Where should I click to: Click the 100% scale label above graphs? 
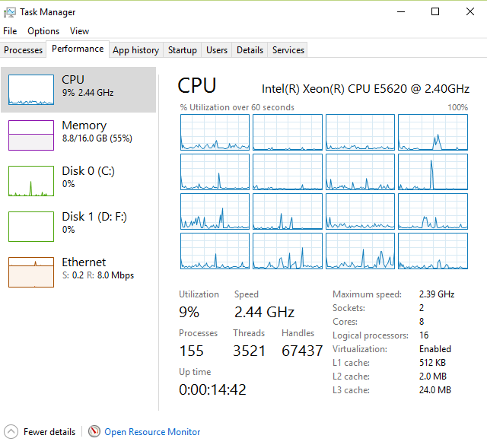(x=457, y=107)
